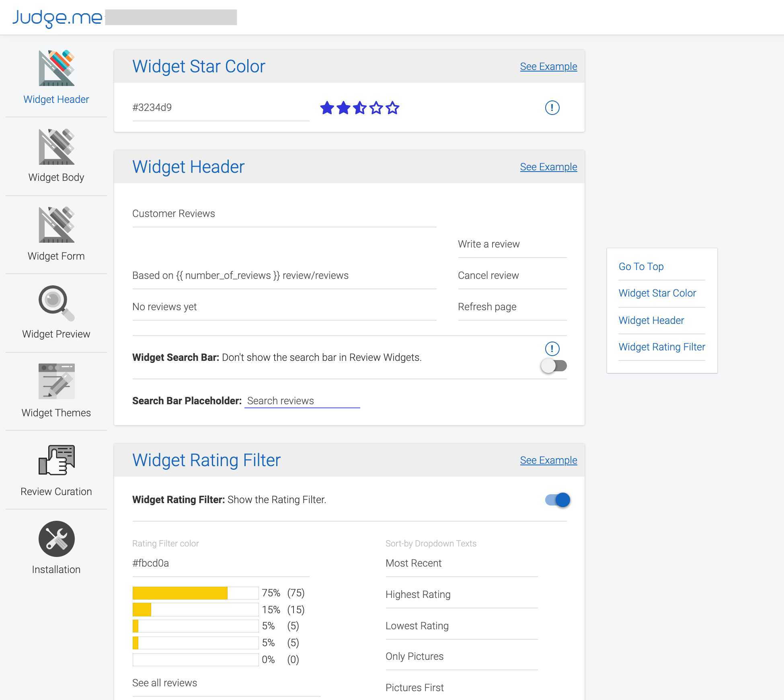
Task: Click the Widget Star Color heading
Action: (199, 66)
